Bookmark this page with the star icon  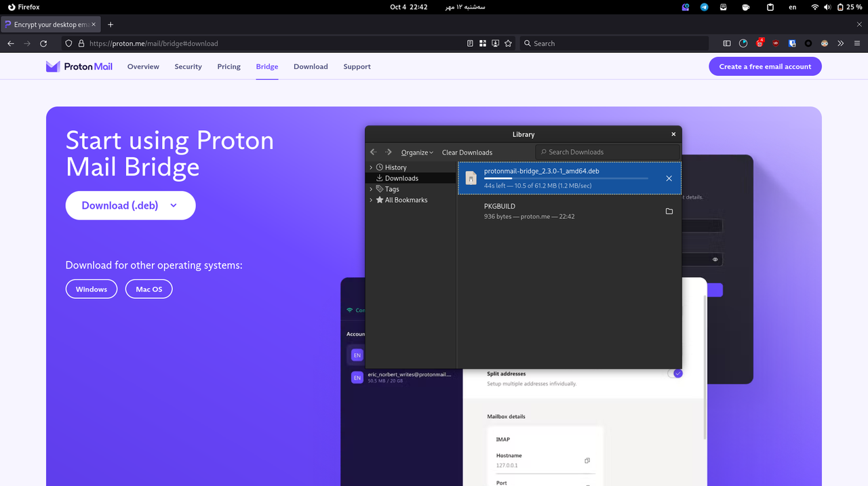[x=508, y=43]
